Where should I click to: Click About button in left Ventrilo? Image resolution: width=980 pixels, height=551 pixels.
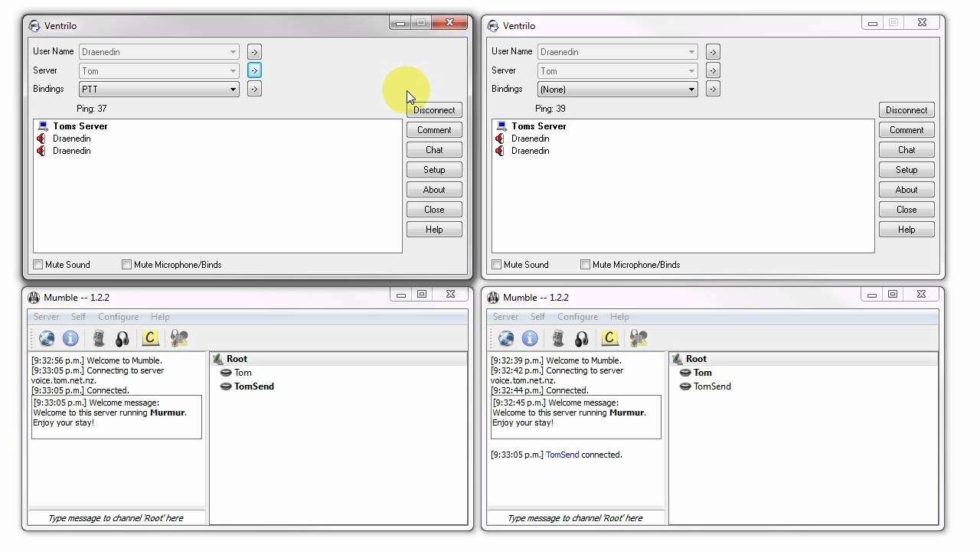click(434, 190)
